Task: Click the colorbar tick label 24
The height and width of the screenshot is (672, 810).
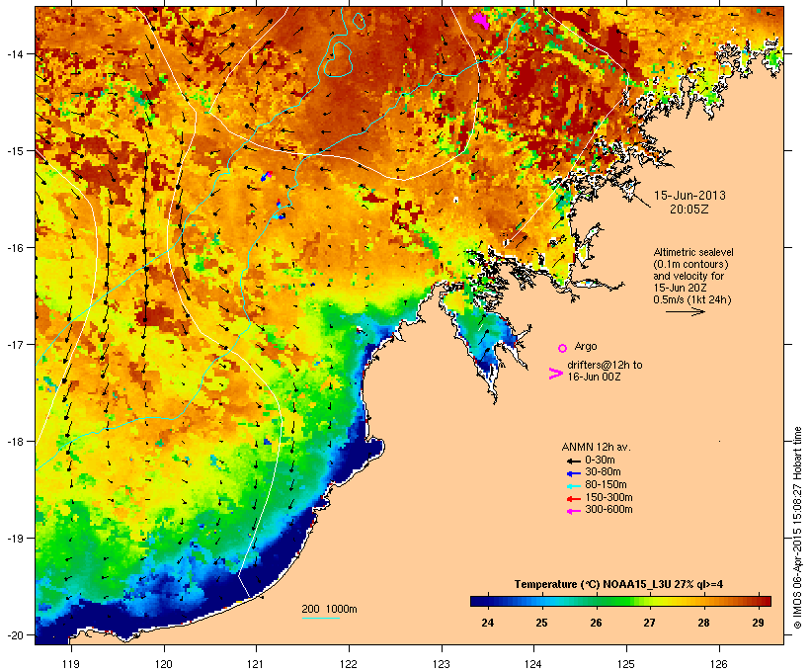Action: [487, 623]
